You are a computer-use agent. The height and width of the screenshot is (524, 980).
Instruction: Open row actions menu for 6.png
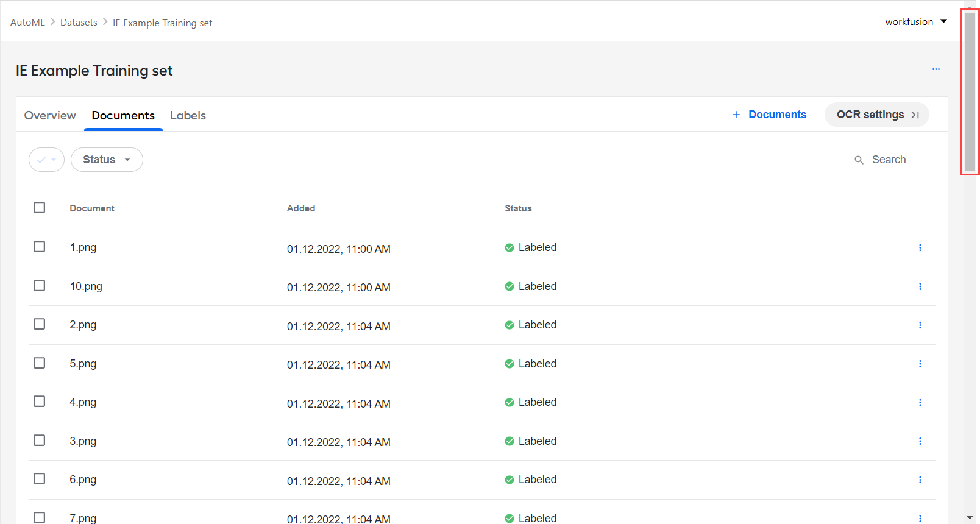(x=920, y=480)
